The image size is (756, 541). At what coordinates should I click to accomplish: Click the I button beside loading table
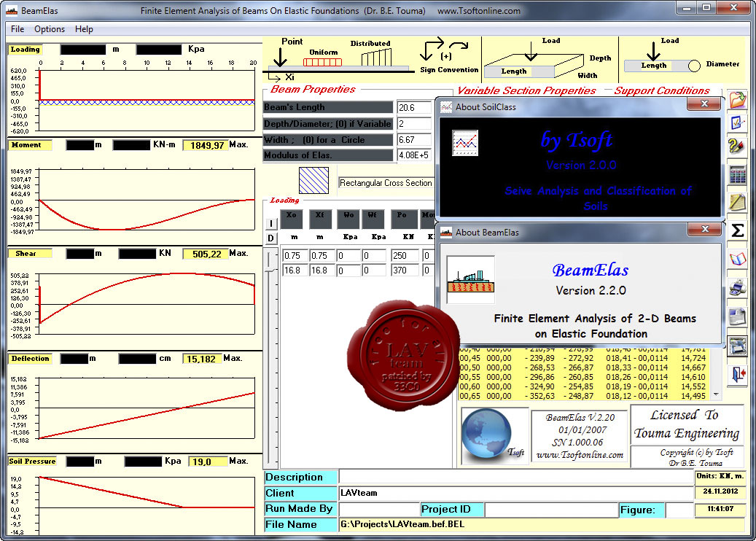click(x=271, y=223)
